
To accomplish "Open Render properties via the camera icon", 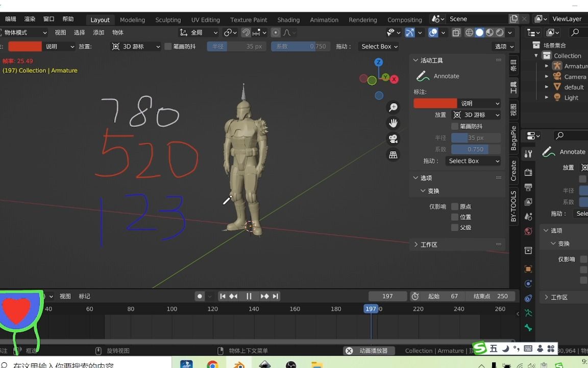I will (528, 172).
